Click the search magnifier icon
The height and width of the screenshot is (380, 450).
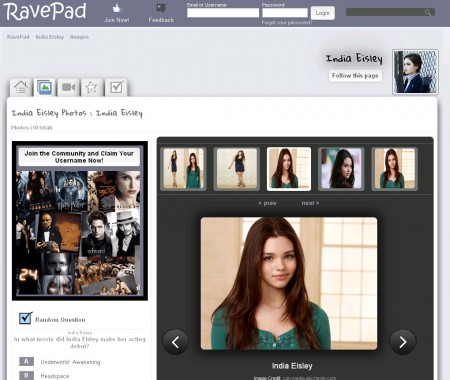(x=428, y=13)
